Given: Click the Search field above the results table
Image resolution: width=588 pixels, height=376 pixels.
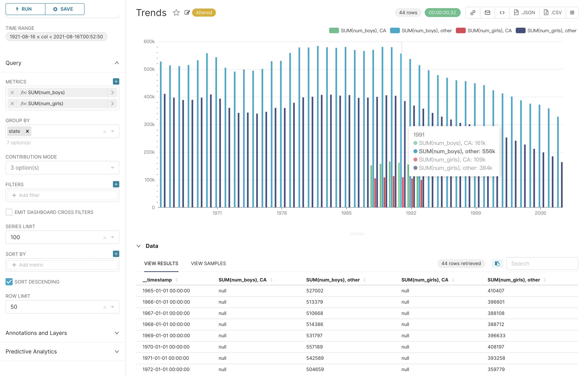Looking at the screenshot, I should tap(542, 264).
